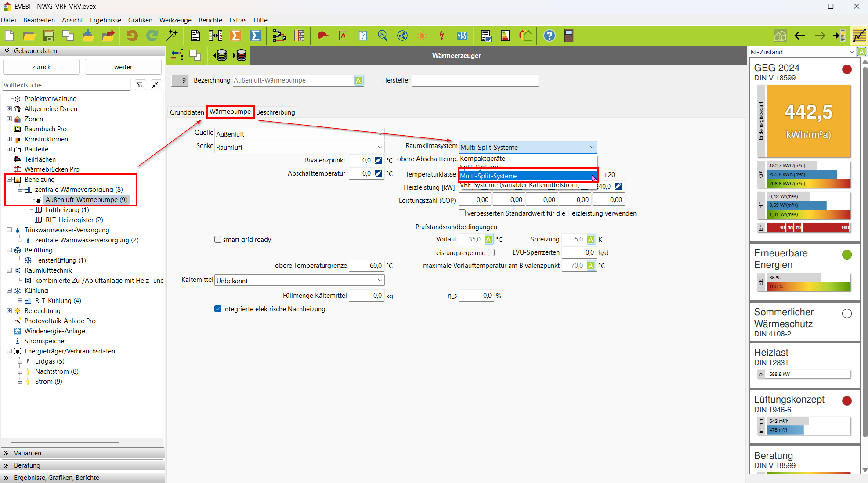The width and height of the screenshot is (868, 483).
Task: Toggle the Leistungsregelung checkbox
Action: (x=491, y=252)
